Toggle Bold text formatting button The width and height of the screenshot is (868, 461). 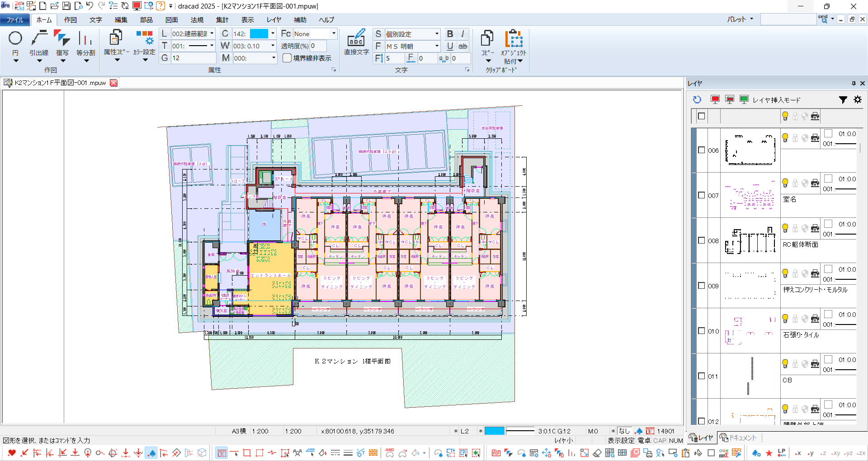coord(450,34)
